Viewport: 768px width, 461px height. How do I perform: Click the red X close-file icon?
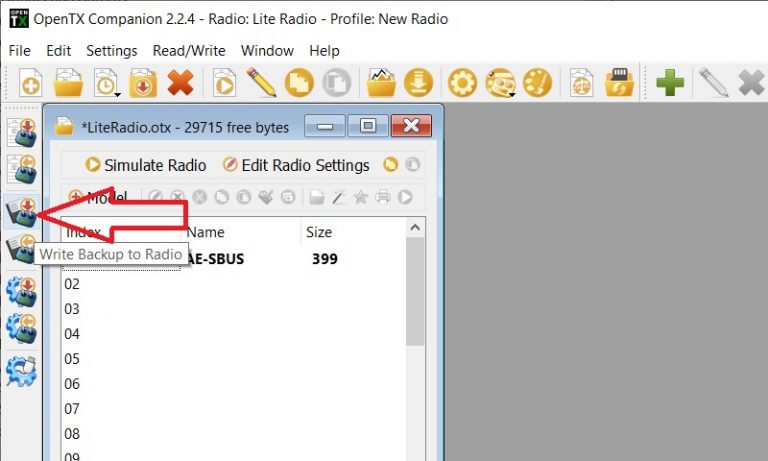pyautogui.click(x=180, y=83)
